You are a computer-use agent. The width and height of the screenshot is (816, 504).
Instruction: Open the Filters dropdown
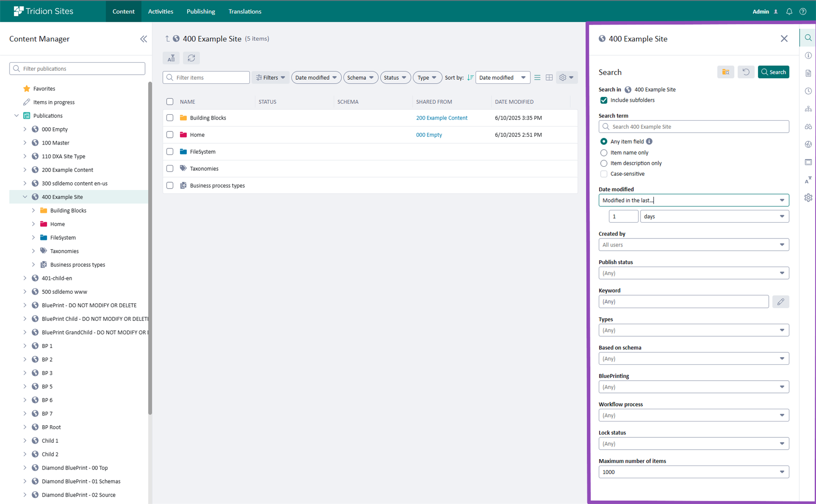(x=270, y=78)
